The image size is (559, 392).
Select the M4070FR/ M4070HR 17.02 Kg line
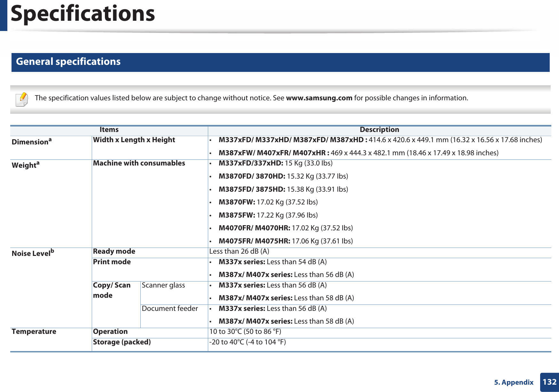pyautogui.click(x=286, y=228)
